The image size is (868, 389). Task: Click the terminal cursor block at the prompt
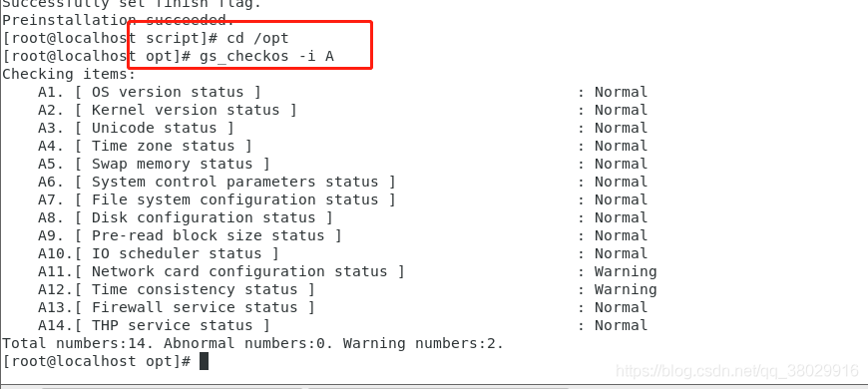204,361
